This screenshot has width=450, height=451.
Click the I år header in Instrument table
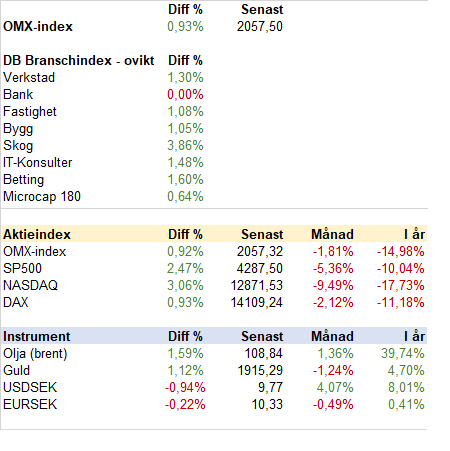pos(414,336)
